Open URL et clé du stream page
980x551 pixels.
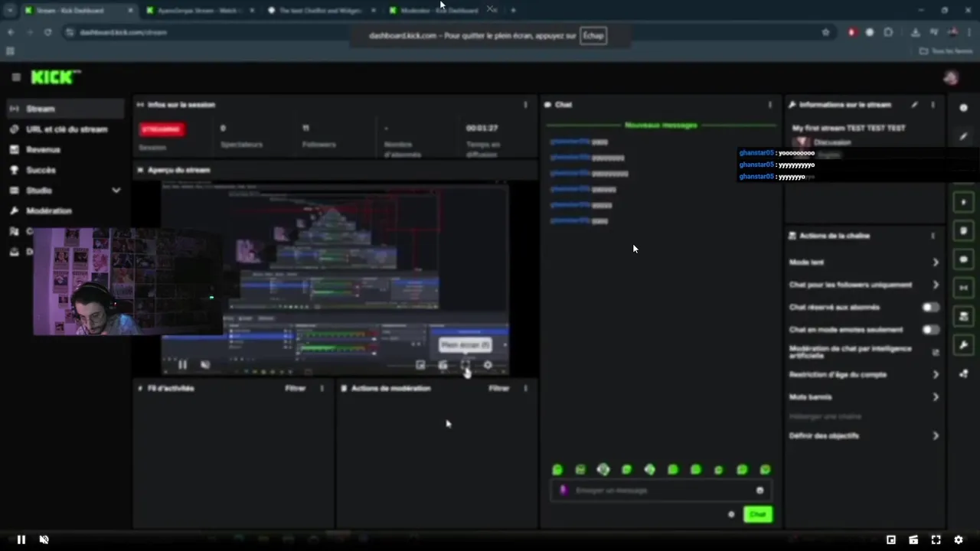tap(65, 129)
